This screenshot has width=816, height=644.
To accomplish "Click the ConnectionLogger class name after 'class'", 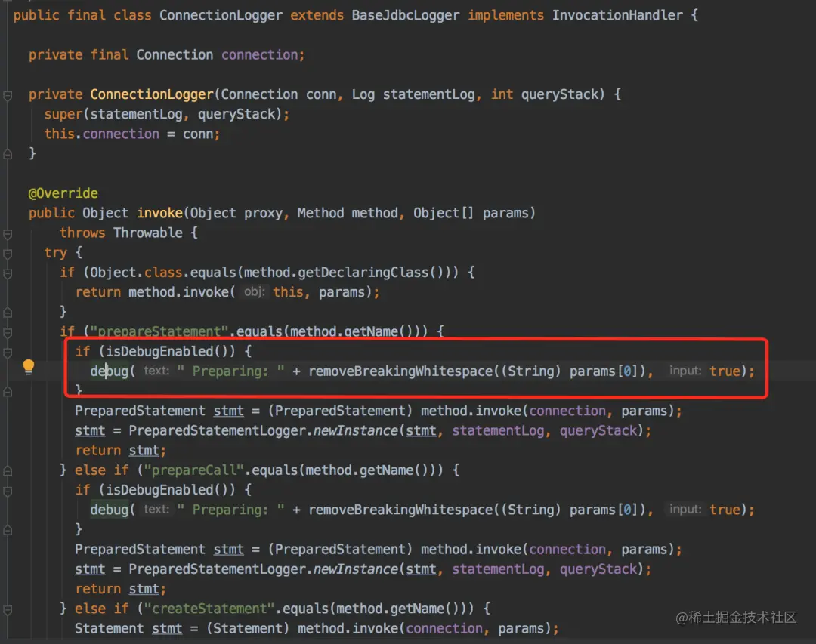I will click(x=221, y=15).
